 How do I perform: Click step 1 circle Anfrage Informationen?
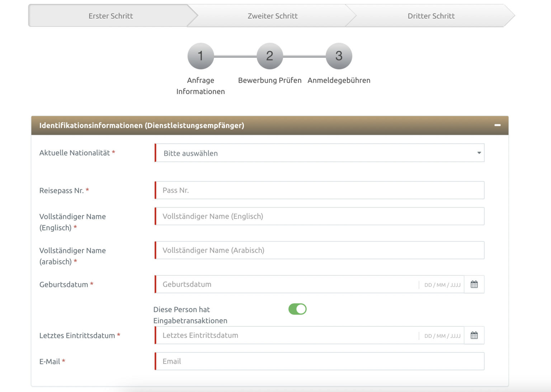click(201, 56)
